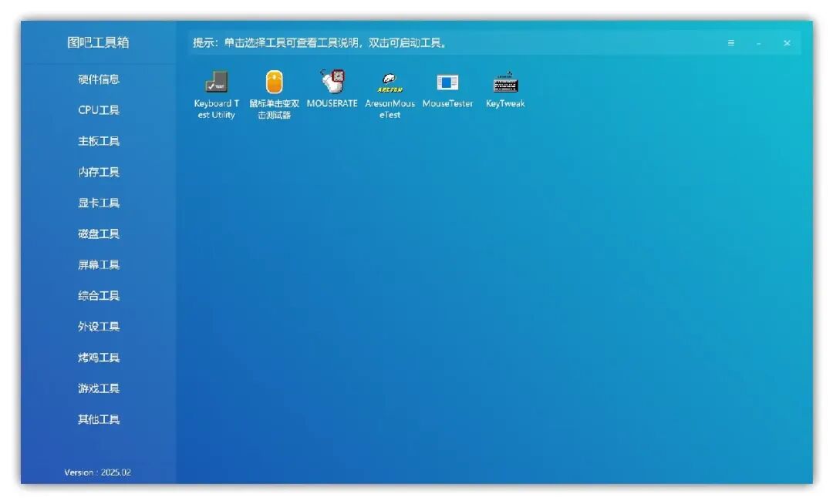833x504 pixels.
Task: Open the hamburger menu at top right
Action: coord(730,43)
